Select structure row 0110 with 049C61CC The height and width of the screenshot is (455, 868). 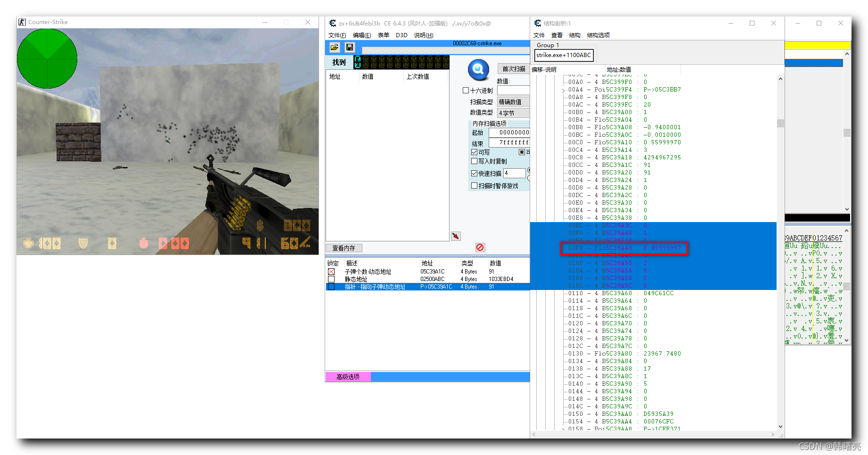coord(621,293)
